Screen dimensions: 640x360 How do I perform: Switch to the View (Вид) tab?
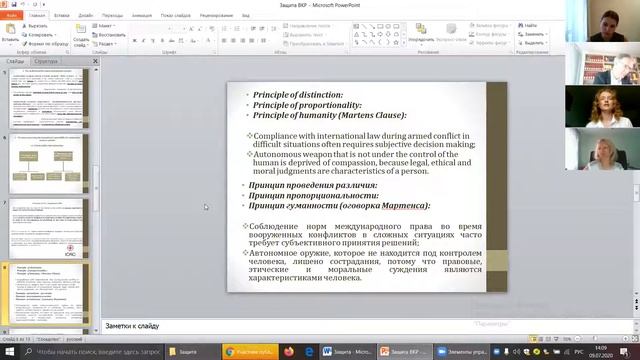click(x=245, y=16)
